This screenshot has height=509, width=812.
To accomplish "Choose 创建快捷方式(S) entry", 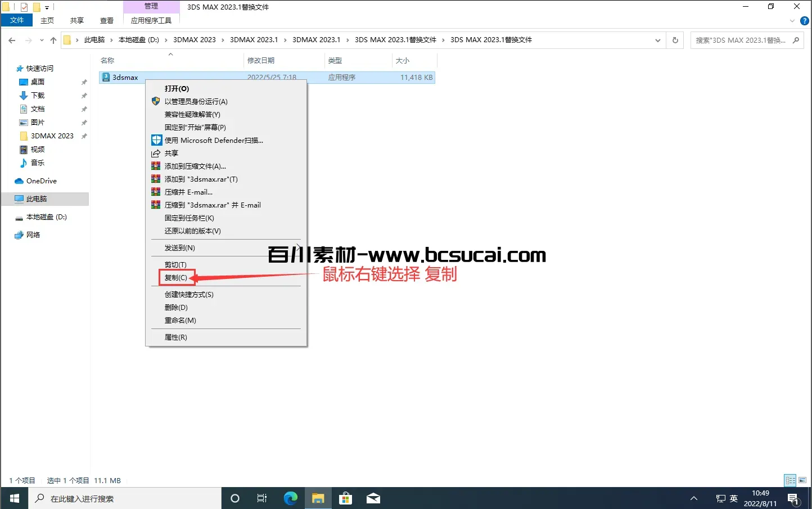I will [226, 295].
